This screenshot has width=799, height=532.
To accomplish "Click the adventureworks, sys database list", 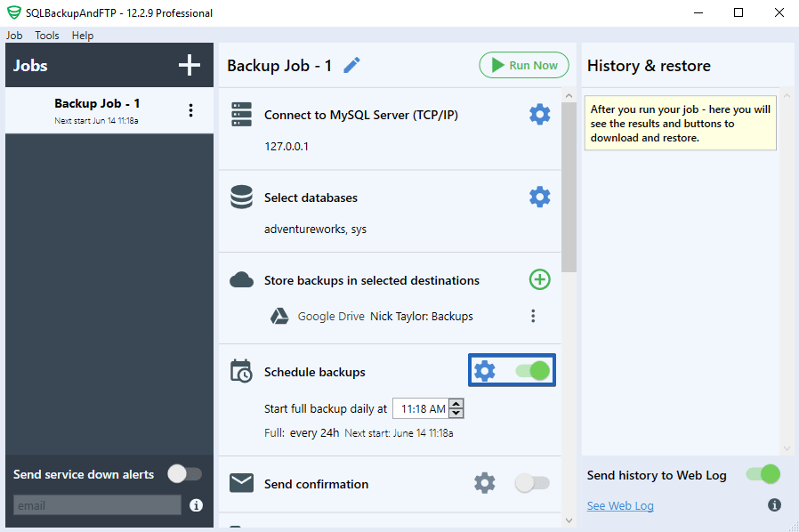I will click(x=316, y=230).
